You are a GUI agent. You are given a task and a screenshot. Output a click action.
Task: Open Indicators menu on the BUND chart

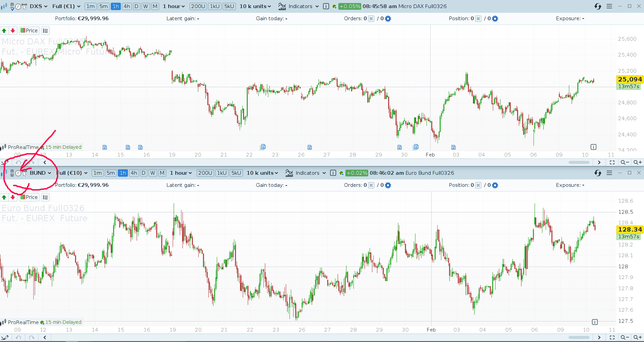pos(306,173)
